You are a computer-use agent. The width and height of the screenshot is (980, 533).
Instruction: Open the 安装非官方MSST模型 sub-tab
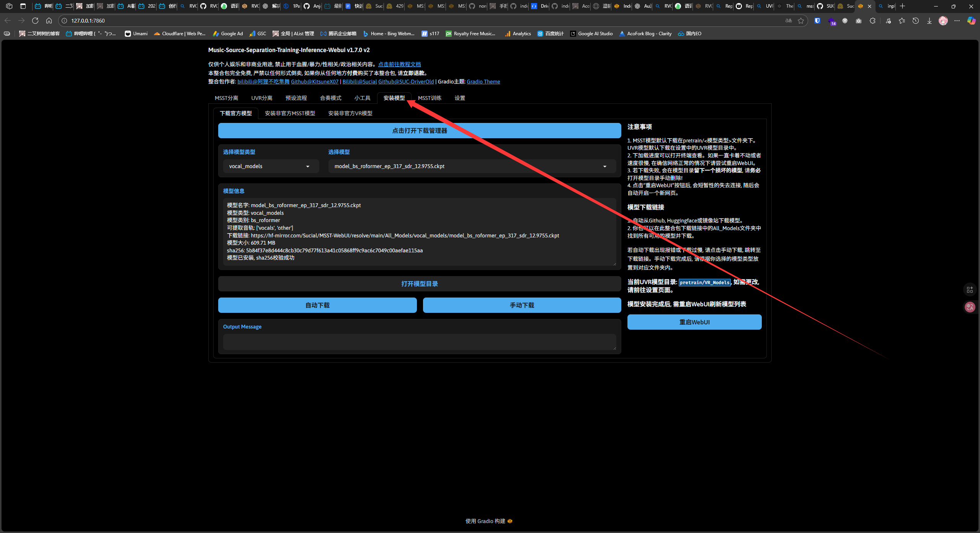click(x=290, y=113)
